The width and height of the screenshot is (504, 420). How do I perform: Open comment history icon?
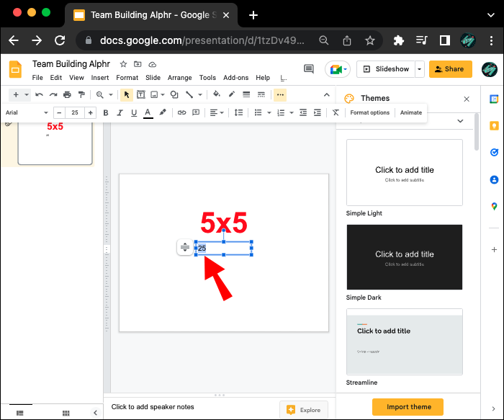pos(309,69)
